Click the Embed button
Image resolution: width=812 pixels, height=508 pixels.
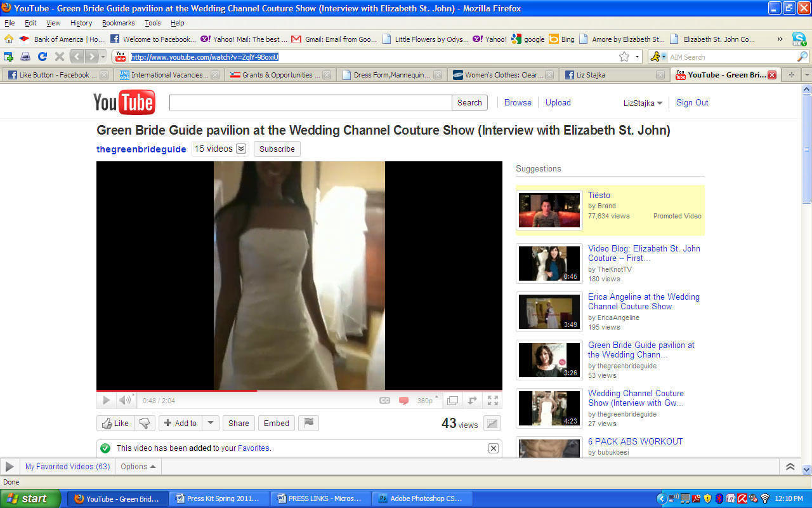tap(277, 424)
